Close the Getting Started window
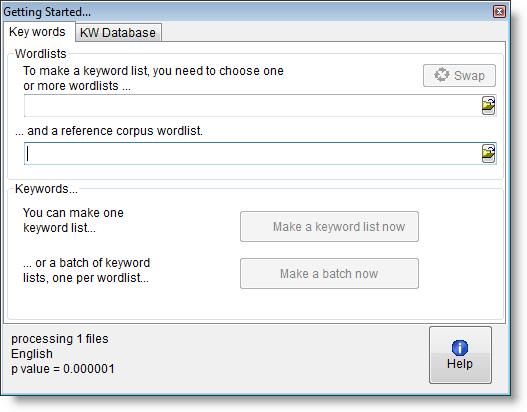 point(499,12)
